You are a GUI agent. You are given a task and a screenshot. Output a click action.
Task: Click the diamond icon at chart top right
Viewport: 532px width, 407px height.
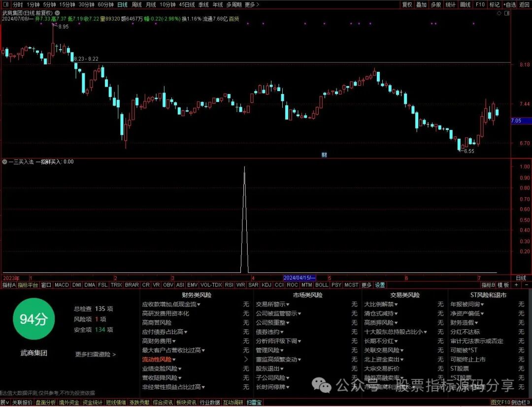click(499, 13)
